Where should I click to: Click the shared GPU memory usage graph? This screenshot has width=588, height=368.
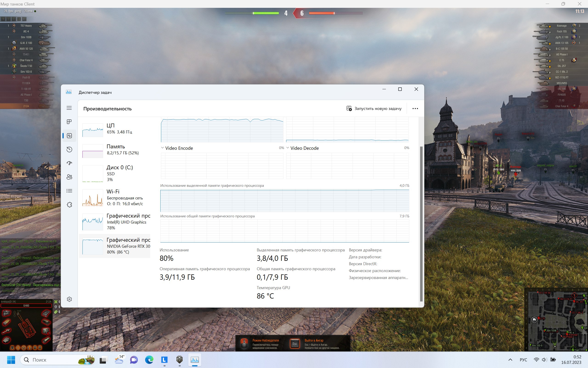tap(285, 231)
